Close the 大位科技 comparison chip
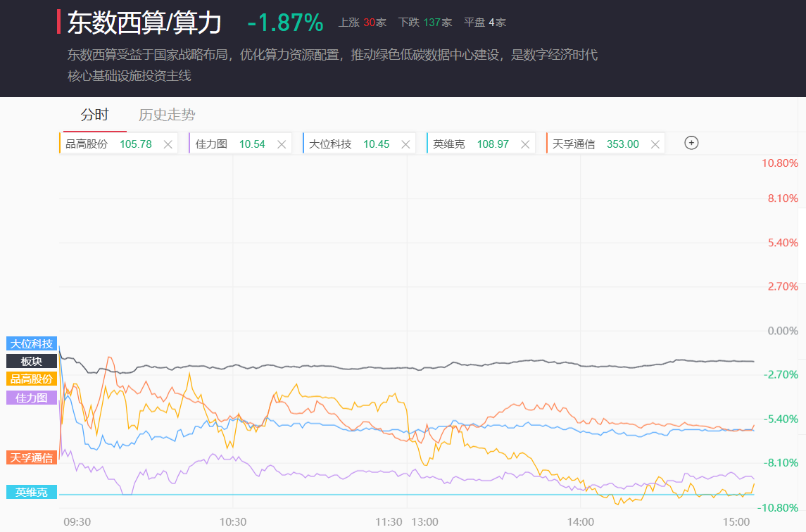This screenshot has width=806, height=532. [x=405, y=144]
